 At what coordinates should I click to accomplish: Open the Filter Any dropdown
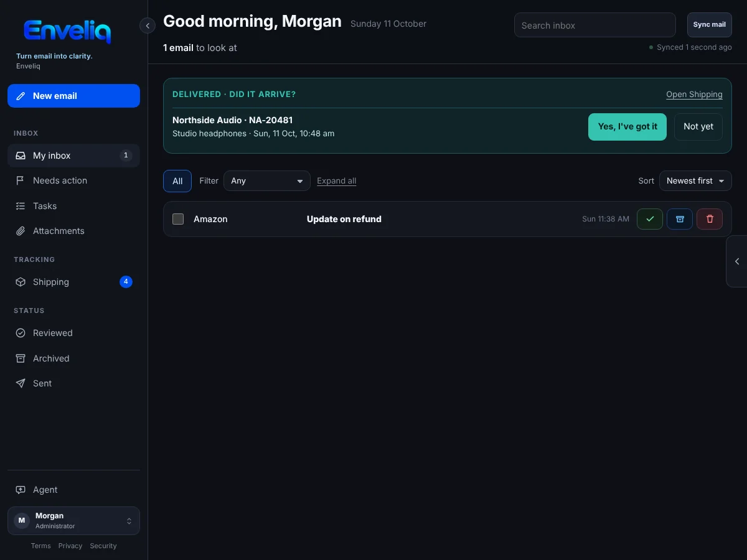267,181
